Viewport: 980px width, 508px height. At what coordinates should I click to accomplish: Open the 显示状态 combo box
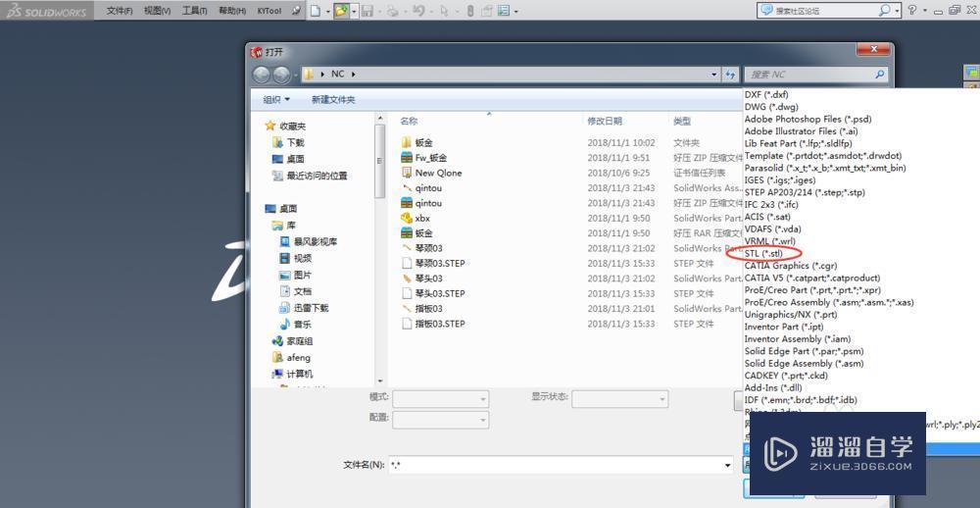point(620,399)
